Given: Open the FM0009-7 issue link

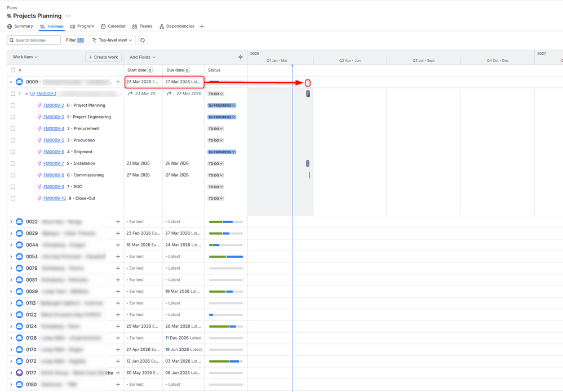Looking at the screenshot, I should pos(54,163).
